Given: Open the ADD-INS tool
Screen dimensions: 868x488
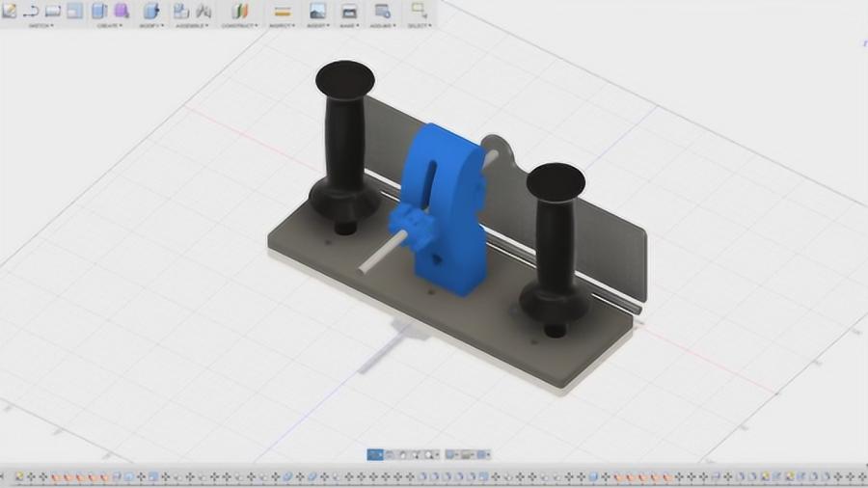Looking at the screenshot, I should point(382,12).
